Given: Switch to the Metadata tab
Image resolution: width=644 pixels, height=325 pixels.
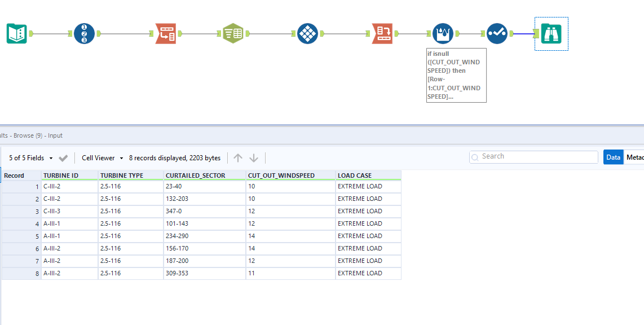Looking at the screenshot, I should [636, 156].
